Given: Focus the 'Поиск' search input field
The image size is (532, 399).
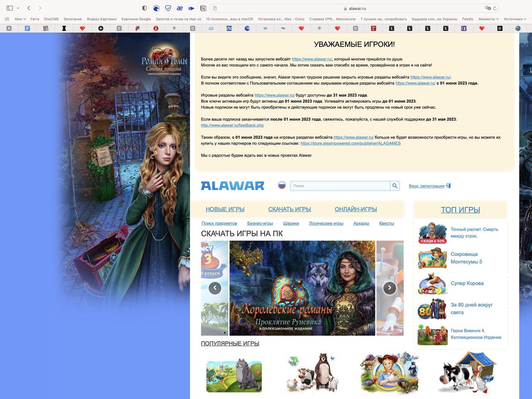Looking at the screenshot, I should [340, 186].
